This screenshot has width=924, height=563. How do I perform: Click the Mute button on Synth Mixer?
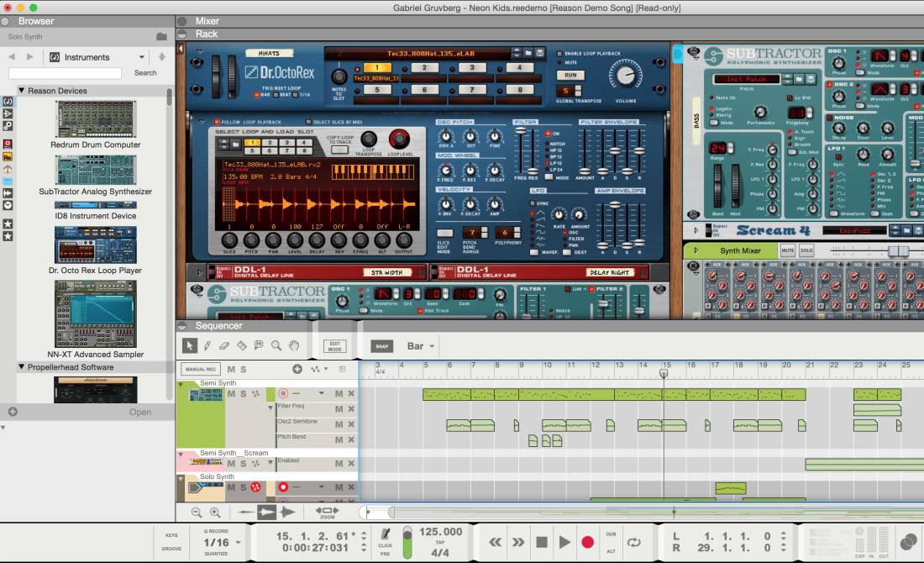point(787,250)
